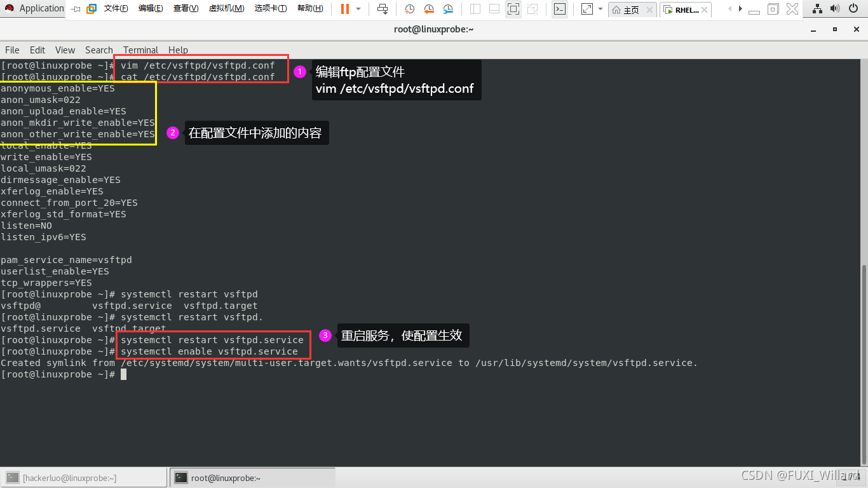Viewport: 868px width, 488px height.
Task: Click the stretch guest display icon
Action: click(x=587, y=9)
